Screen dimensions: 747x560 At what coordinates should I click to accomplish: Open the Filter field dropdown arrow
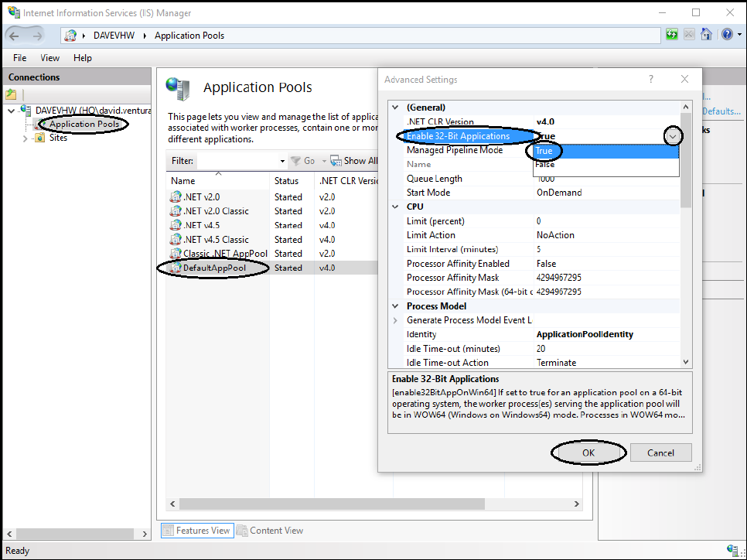pyautogui.click(x=282, y=161)
